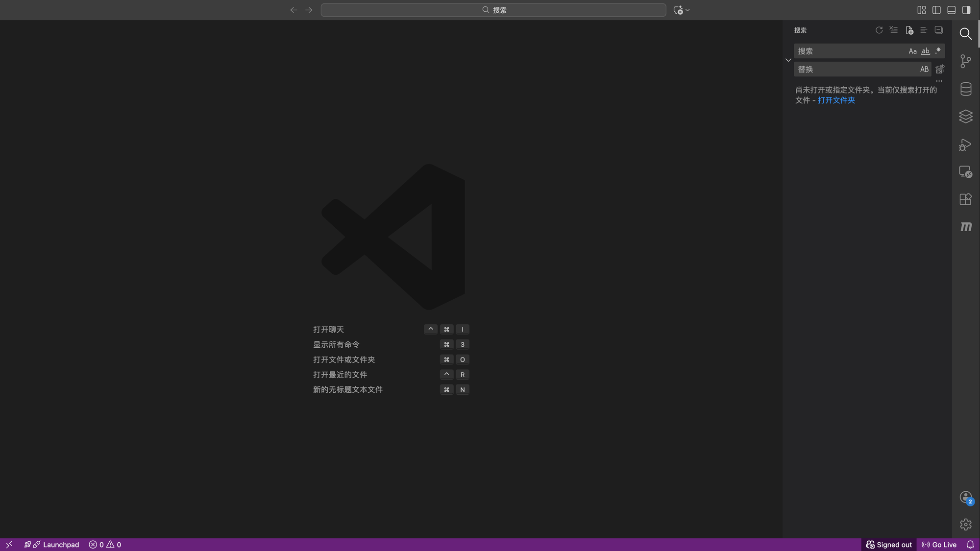Enable Use Regular Expression option
The height and width of the screenshot is (551, 980).
pos(937,51)
